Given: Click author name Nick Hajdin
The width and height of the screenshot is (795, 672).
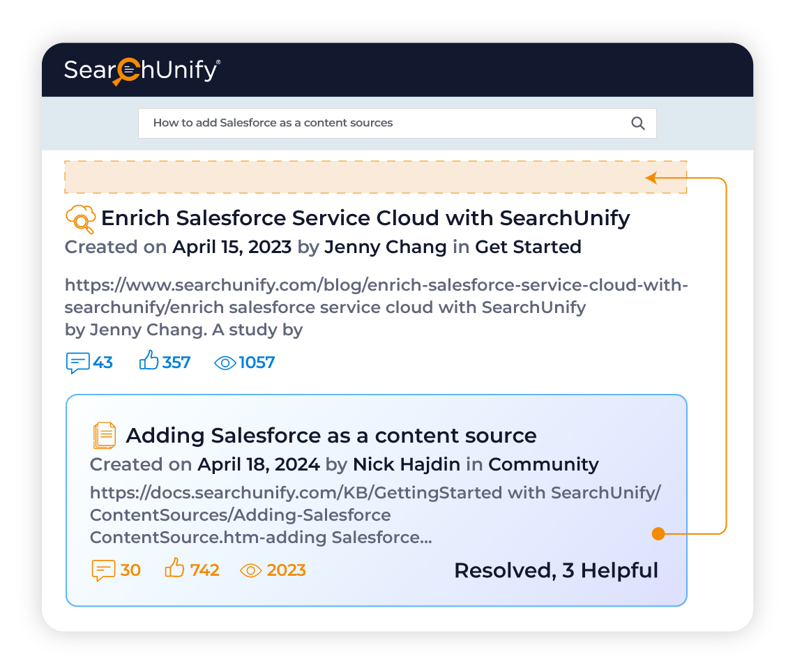Looking at the screenshot, I should [x=406, y=464].
